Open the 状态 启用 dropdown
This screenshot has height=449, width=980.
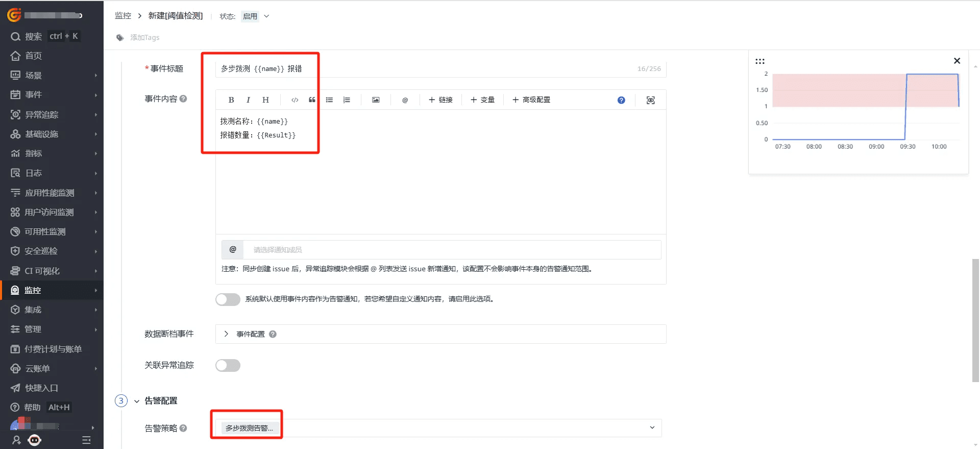click(255, 16)
